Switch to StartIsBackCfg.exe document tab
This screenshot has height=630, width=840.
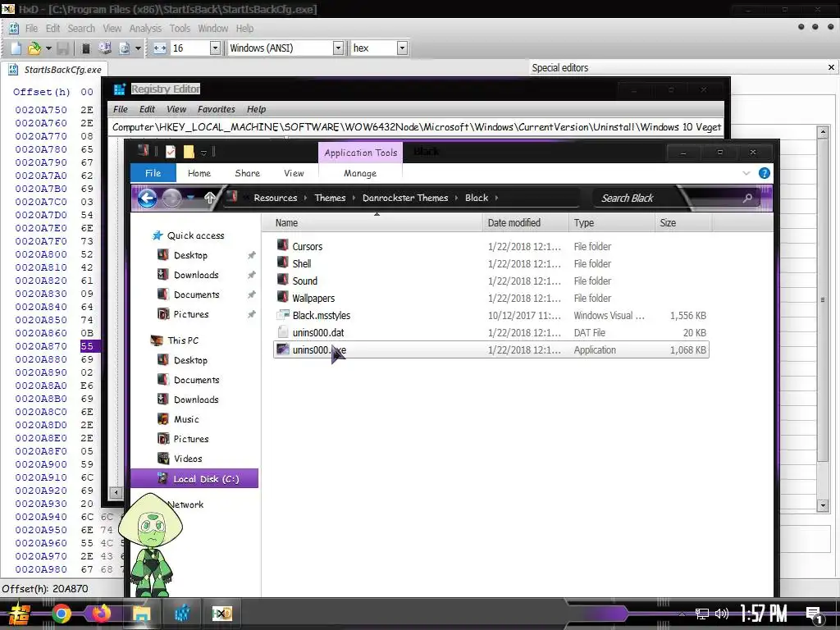pyautogui.click(x=55, y=70)
